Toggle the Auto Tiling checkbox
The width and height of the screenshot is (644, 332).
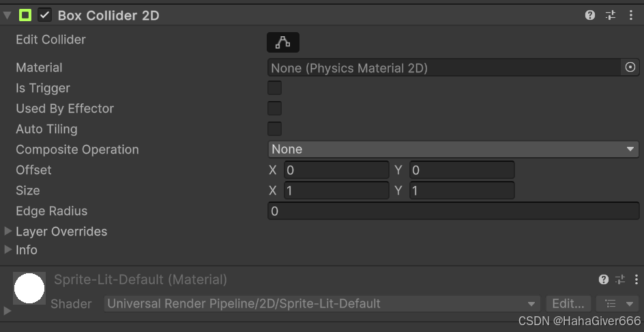point(274,128)
